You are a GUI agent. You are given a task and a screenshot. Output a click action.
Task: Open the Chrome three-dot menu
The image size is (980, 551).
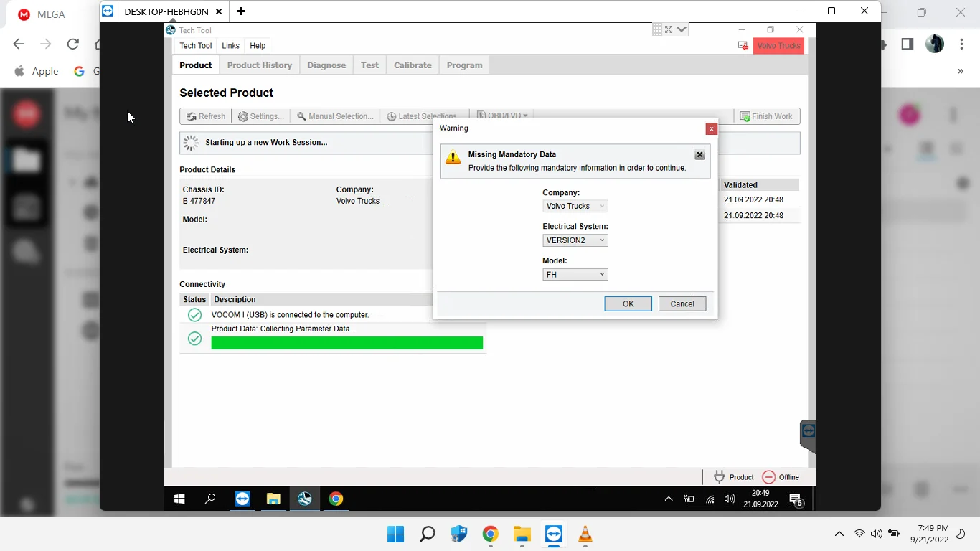961,44
